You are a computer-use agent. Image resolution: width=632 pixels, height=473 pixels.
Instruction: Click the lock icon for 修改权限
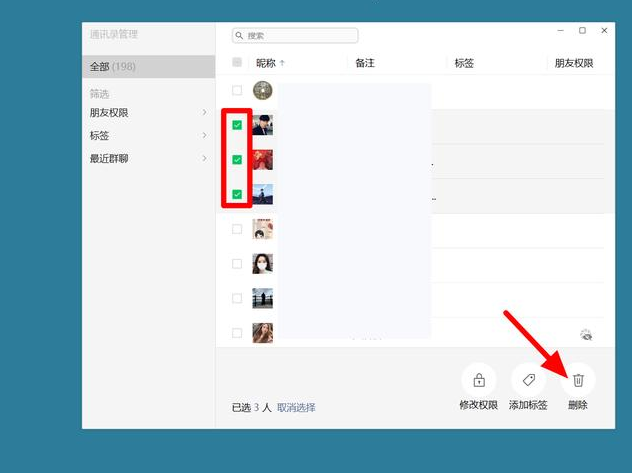pos(478,380)
